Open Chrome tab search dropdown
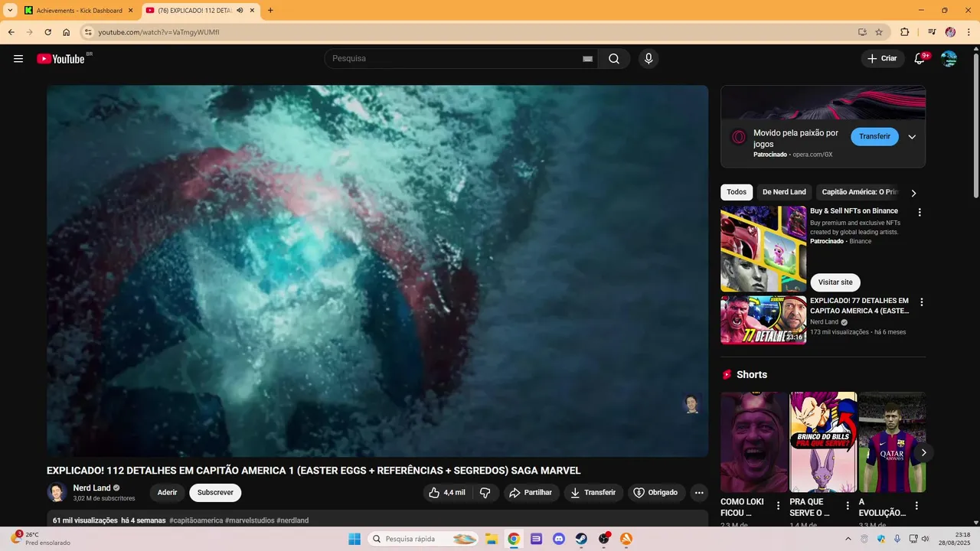 click(x=10, y=11)
